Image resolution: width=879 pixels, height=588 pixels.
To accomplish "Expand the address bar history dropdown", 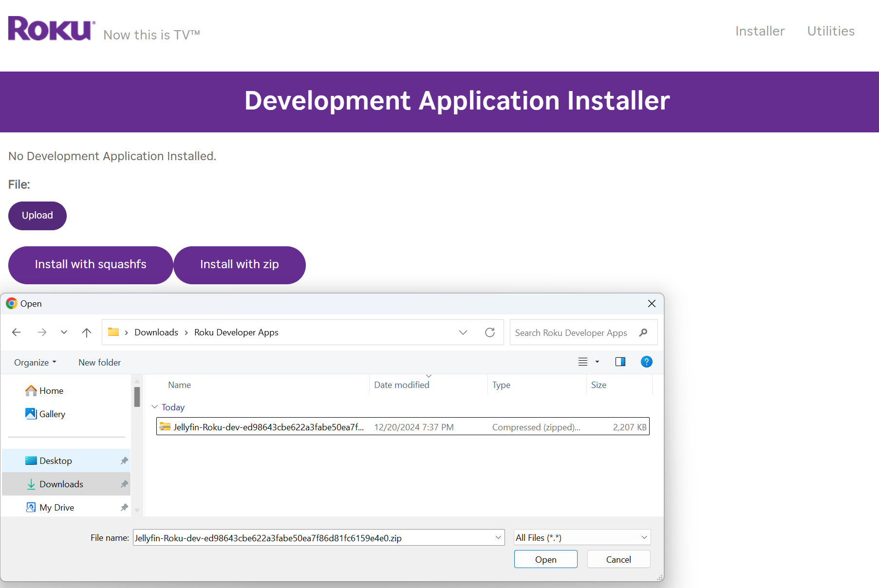I will [463, 332].
